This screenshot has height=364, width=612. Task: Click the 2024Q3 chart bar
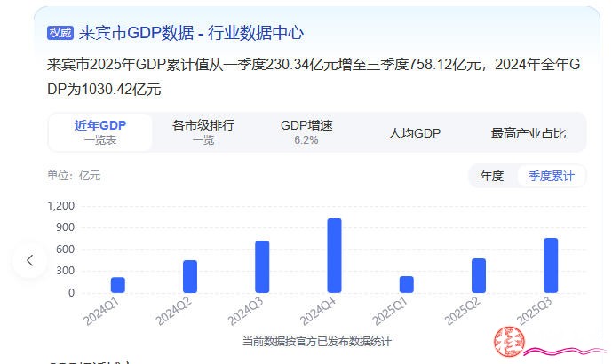pos(262,266)
